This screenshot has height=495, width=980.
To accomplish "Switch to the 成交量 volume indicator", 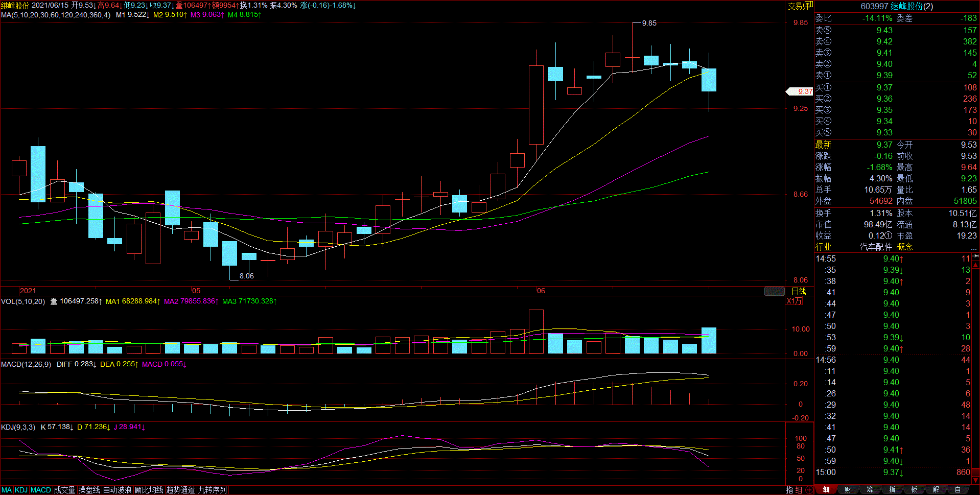I will 64,490.
